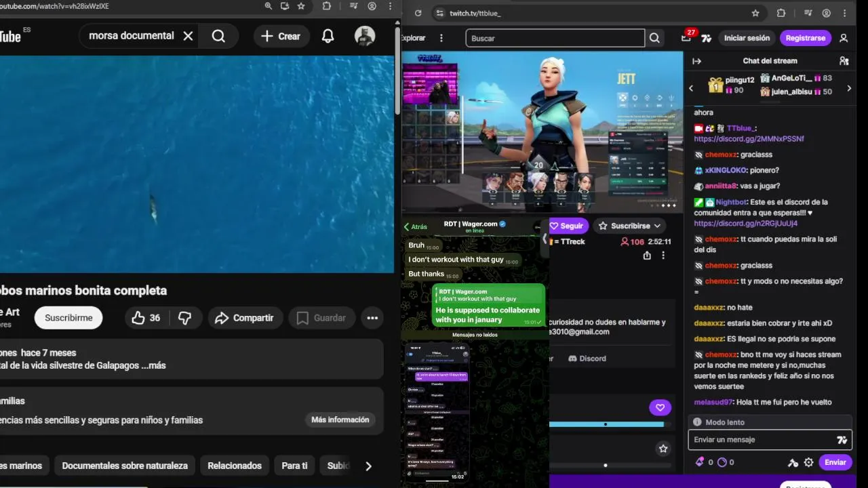Select Relacionados chip

(x=235, y=466)
